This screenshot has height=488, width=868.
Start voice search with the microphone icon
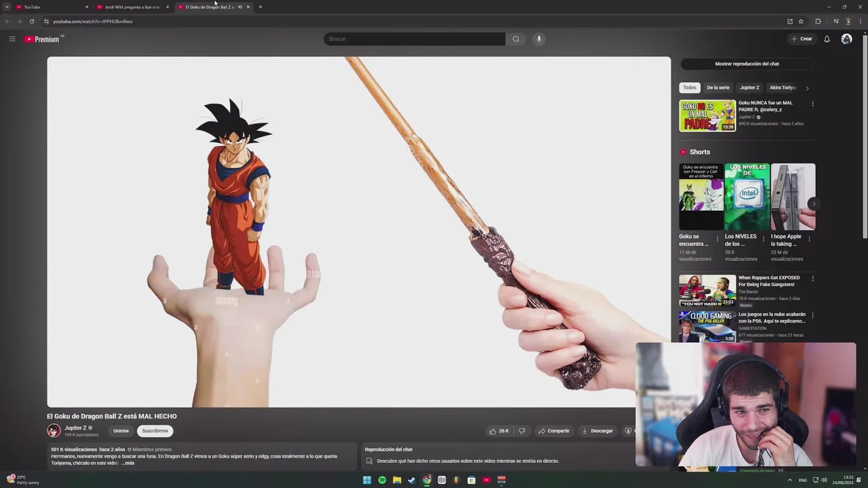pos(539,39)
